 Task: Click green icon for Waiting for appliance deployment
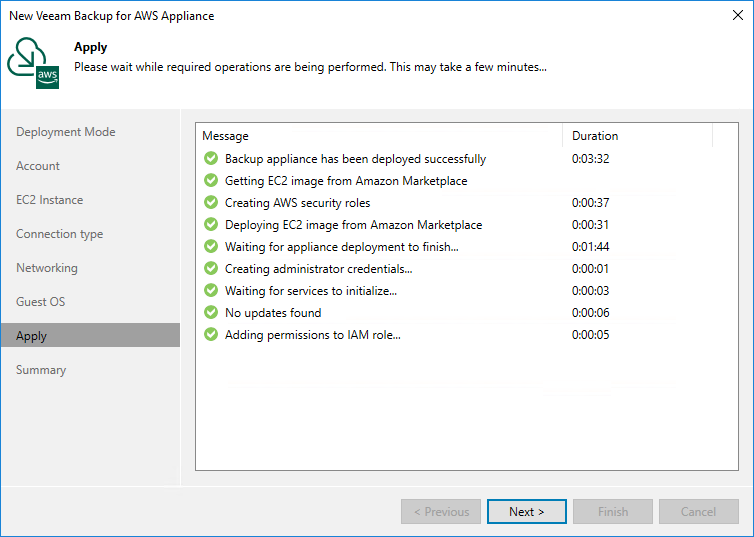(x=211, y=246)
